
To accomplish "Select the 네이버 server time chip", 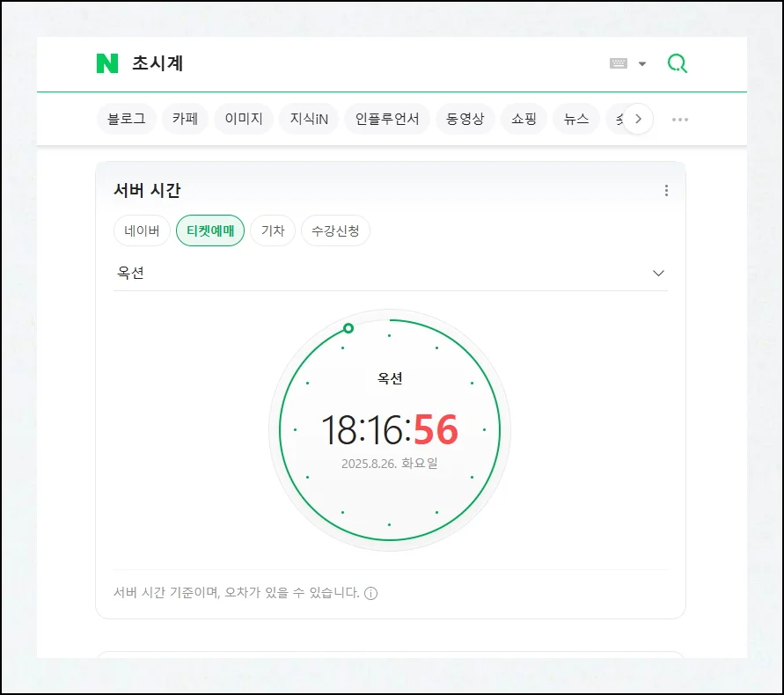I will pos(142,231).
